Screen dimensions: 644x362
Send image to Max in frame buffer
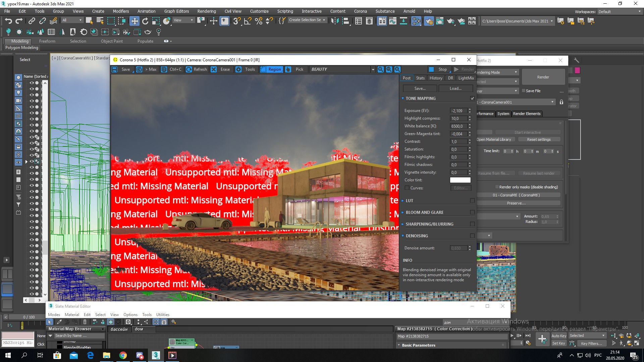[147, 69]
